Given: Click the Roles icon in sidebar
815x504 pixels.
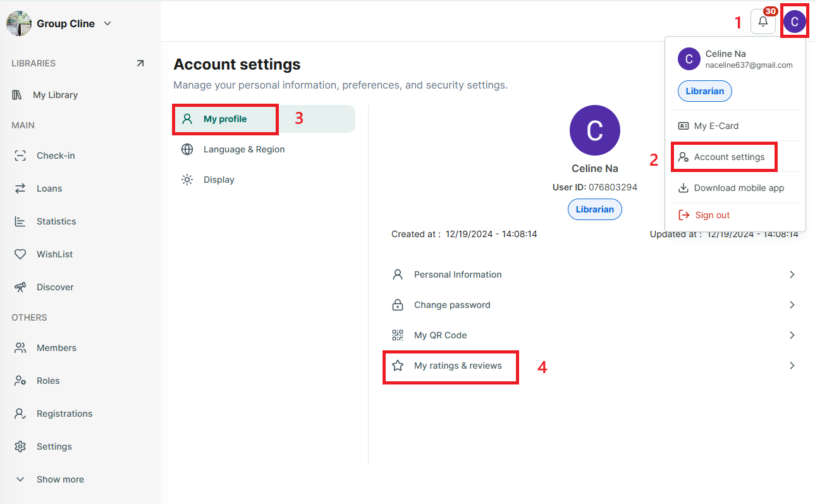Looking at the screenshot, I should (20, 381).
